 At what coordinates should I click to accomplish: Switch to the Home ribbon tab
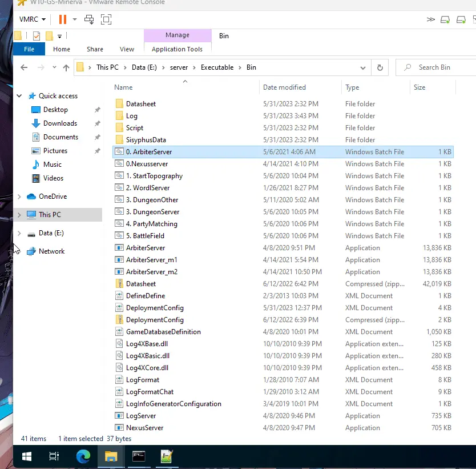[62, 49]
